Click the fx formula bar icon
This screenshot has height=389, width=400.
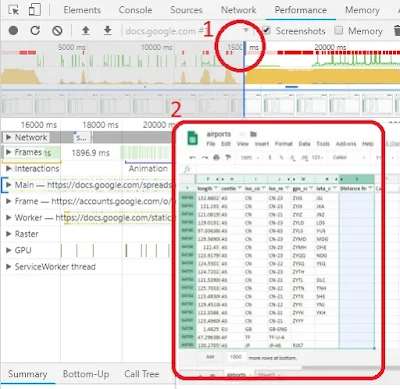187,169
